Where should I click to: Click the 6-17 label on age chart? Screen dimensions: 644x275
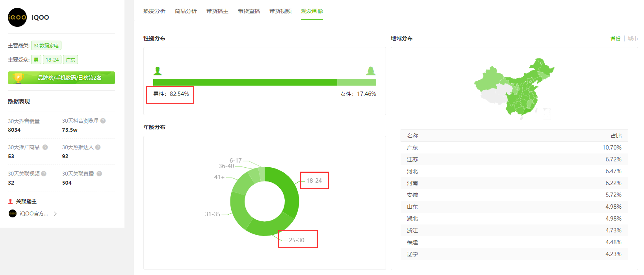236,161
